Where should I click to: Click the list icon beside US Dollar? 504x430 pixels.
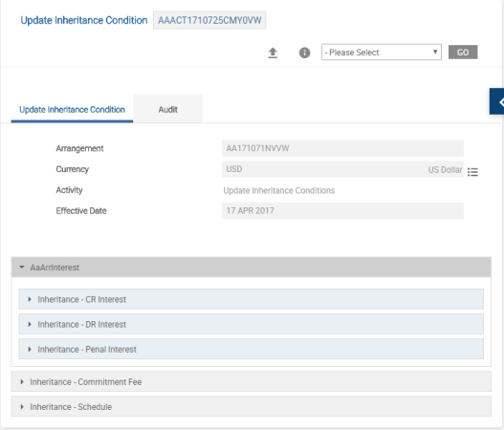(x=472, y=172)
